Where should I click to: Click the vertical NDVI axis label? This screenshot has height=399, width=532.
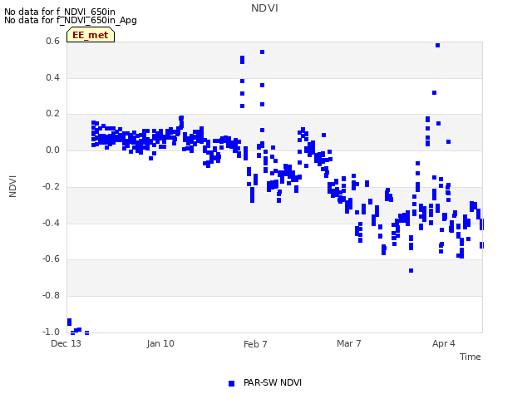[x=12, y=186]
